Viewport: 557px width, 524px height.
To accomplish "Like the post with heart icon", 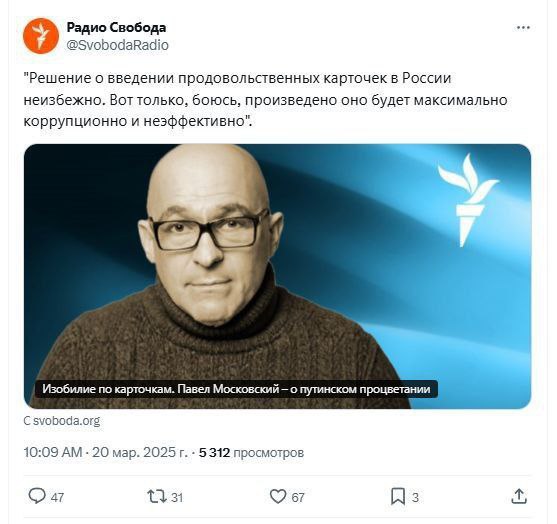I will point(278,496).
